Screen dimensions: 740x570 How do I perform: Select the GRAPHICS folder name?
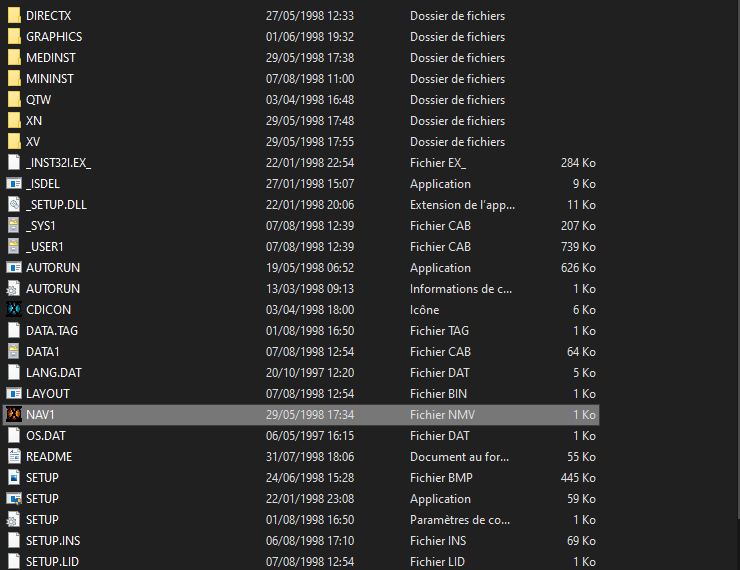(54, 37)
